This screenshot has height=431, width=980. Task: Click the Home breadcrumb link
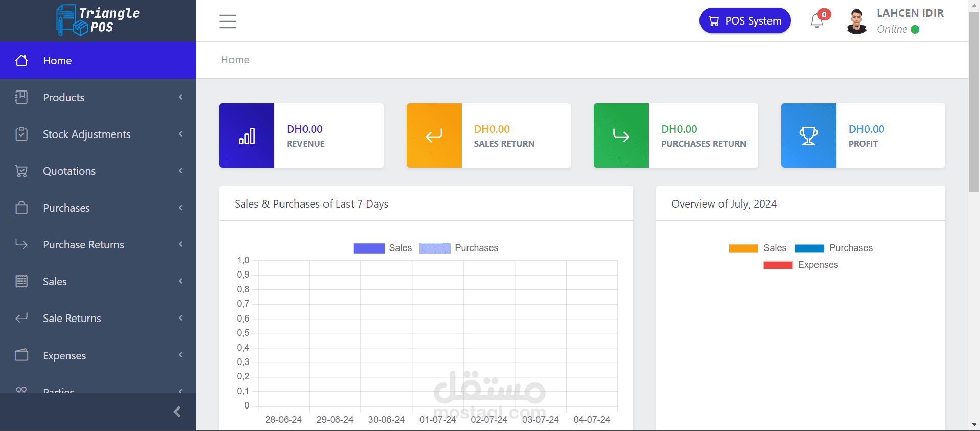(235, 60)
